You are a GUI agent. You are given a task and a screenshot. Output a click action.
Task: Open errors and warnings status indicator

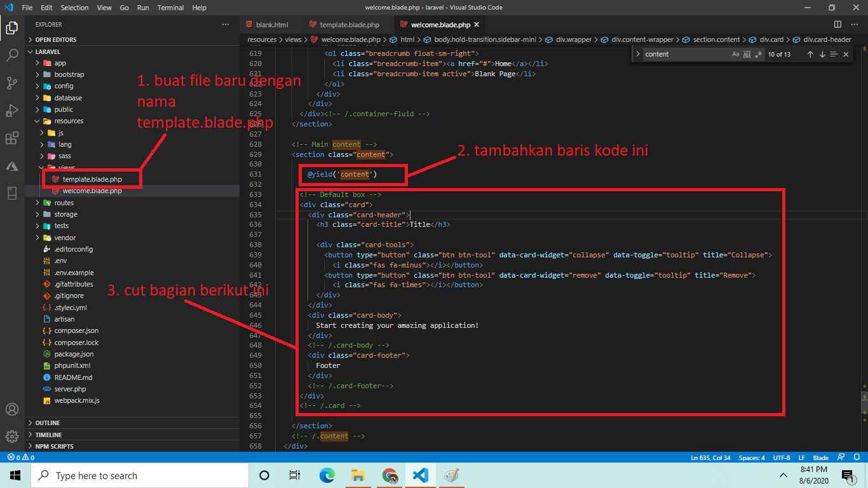point(20,457)
